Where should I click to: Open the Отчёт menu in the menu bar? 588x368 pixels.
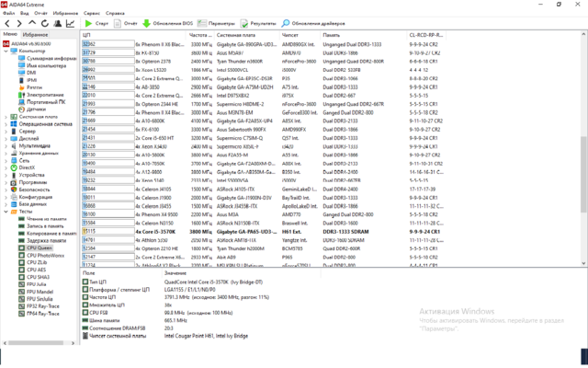point(40,13)
